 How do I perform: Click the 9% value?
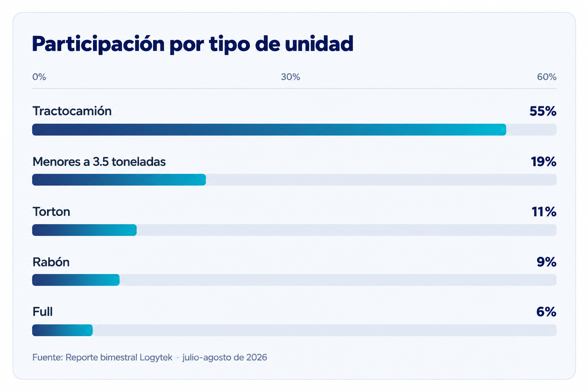click(546, 262)
